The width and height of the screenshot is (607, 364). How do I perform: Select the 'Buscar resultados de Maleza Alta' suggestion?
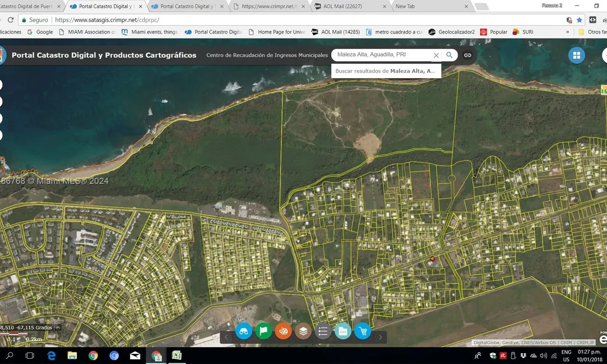(x=386, y=71)
